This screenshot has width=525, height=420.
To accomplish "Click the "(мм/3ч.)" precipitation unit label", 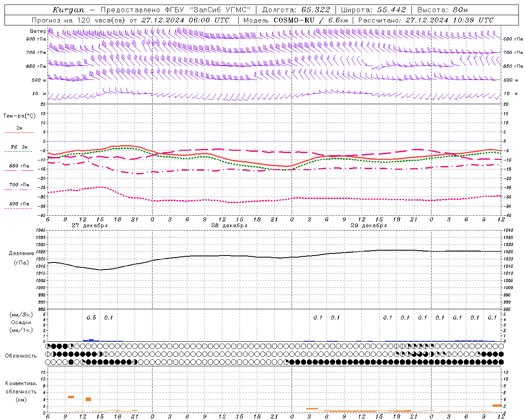I will tap(21, 315).
